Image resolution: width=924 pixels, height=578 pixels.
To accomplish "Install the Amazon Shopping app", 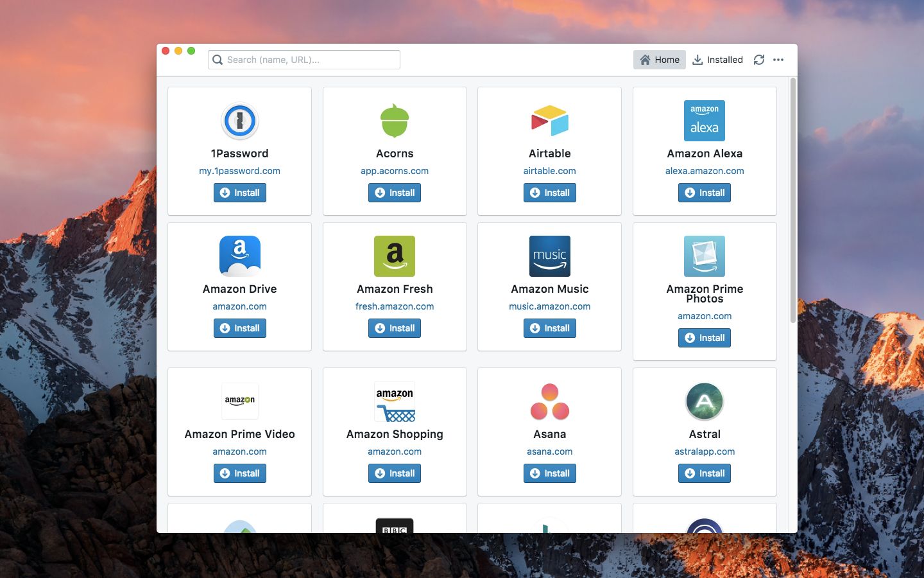I will tap(395, 473).
